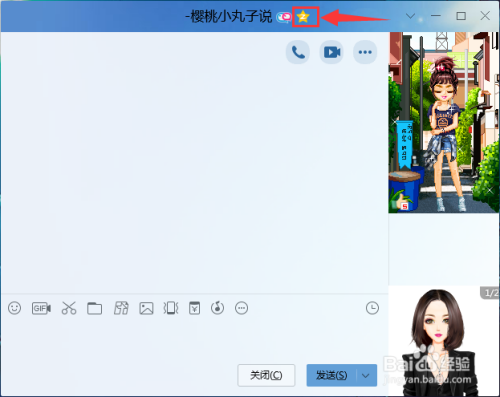Click the contact nickname -樱桃小丸子说
The height and width of the screenshot is (397, 500).
click(x=229, y=16)
